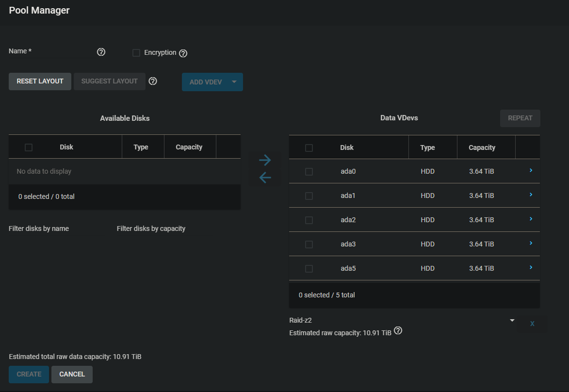Sort Available Disks by Capacity column
Screen dimensions: 569x392
click(189, 147)
